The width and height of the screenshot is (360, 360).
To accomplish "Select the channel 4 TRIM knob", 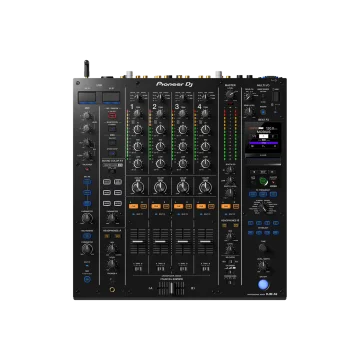I will [205, 113].
